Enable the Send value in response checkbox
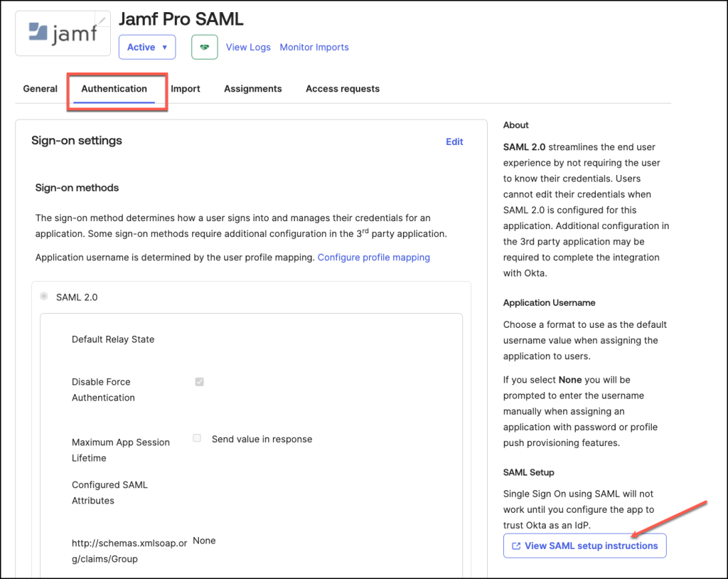This screenshot has height=579, width=728. click(x=197, y=439)
